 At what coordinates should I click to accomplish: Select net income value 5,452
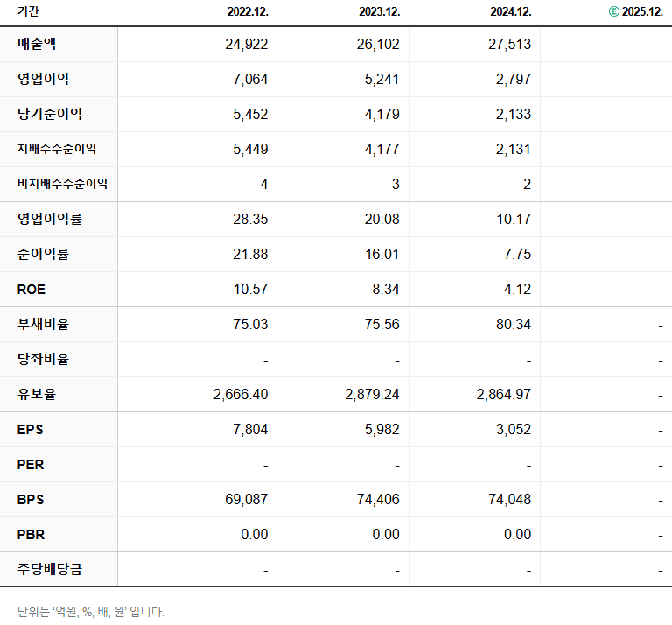point(250,114)
